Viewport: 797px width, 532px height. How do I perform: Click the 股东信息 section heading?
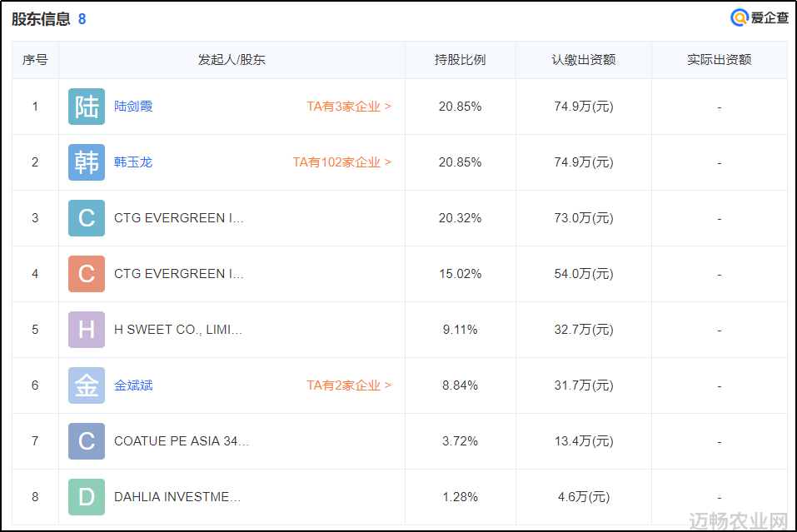coord(41,19)
